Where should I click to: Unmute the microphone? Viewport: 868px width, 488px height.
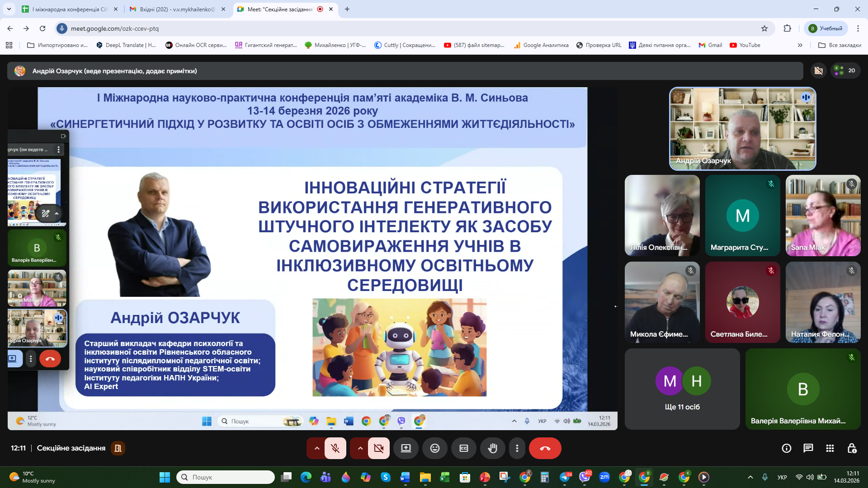pos(335,448)
